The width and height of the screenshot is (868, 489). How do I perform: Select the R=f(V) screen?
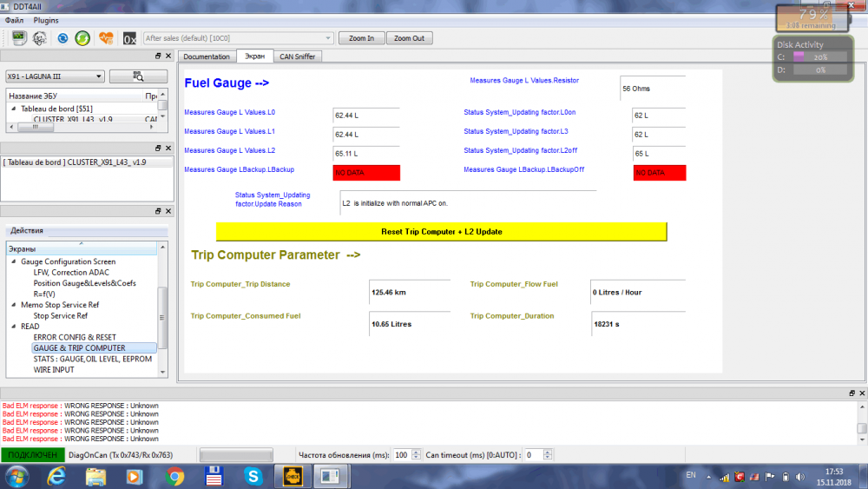point(44,294)
